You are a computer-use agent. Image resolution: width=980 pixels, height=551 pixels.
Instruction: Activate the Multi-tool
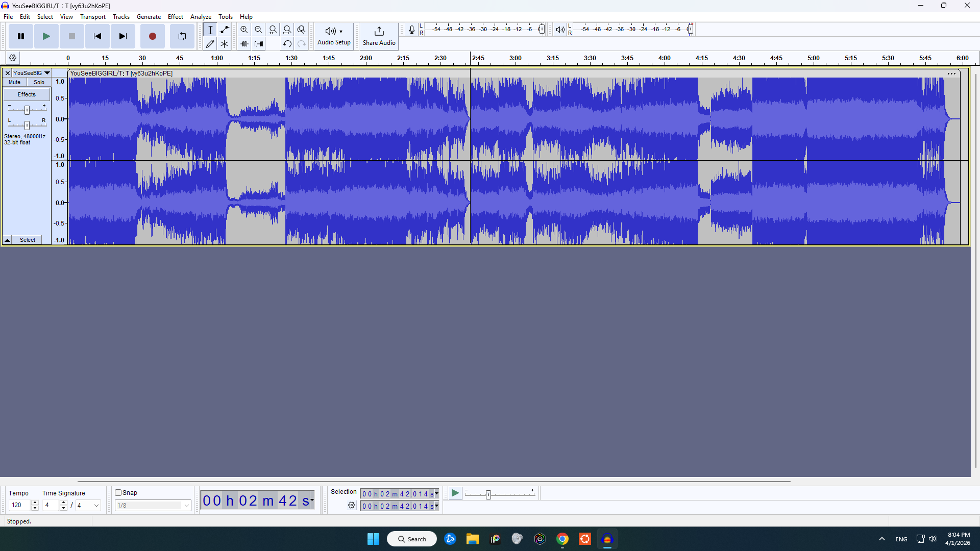pyautogui.click(x=224, y=43)
